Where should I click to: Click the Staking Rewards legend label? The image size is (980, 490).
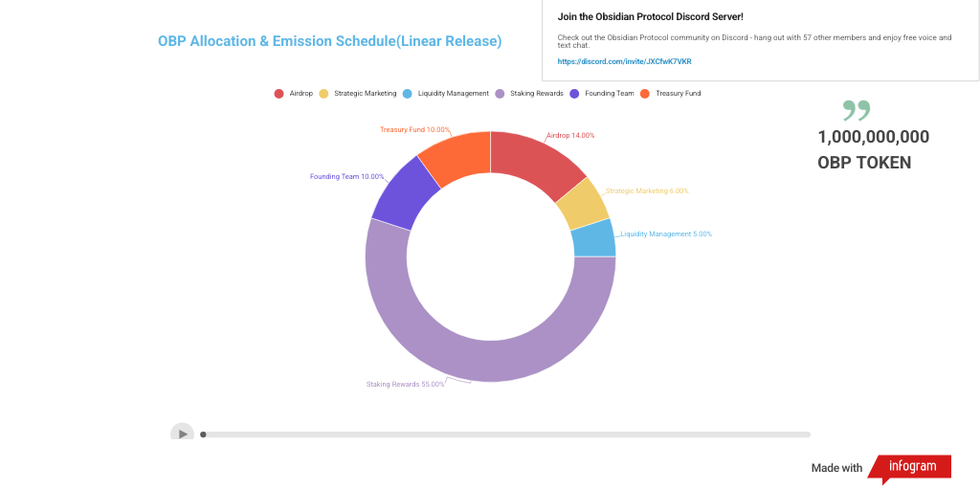[537, 94]
